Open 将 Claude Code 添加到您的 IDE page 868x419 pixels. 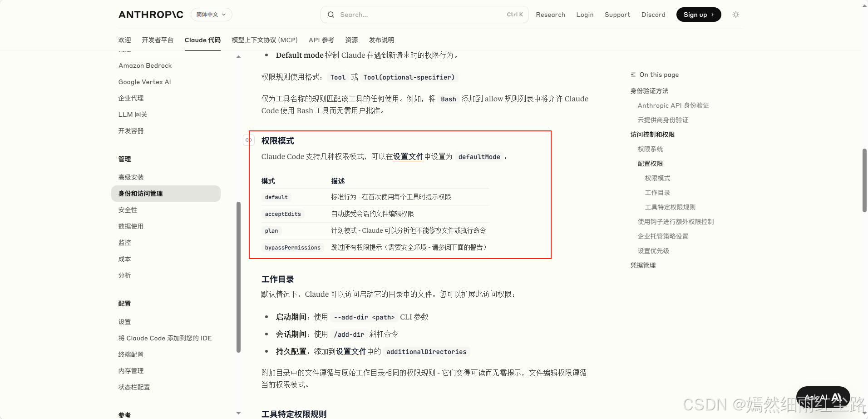coord(165,338)
